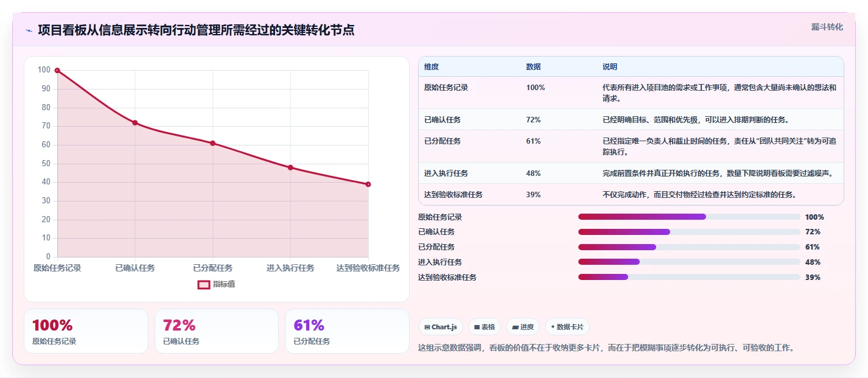Image resolution: width=868 pixels, height=378 pixels.
Task: Click the Chart.js tag chip
Action: click(x=440, y=327)
